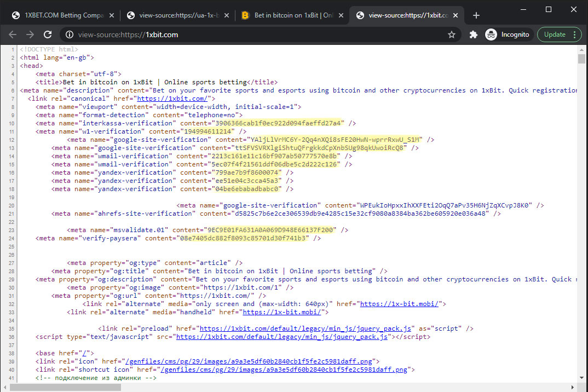Click the horizontal scrollbar thumb
This screenshot has height=392, width=588.
coord(65,388)
